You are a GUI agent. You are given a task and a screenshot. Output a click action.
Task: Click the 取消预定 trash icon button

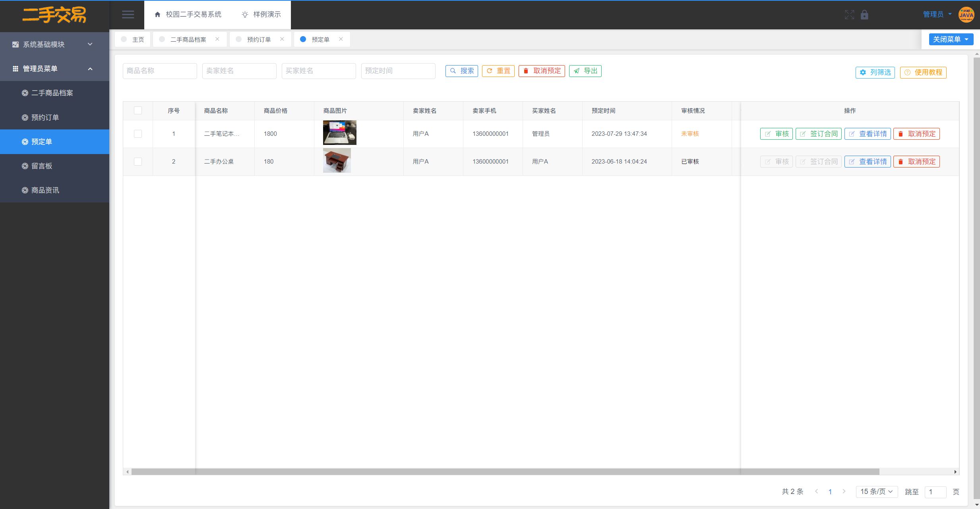coord(541,71)
